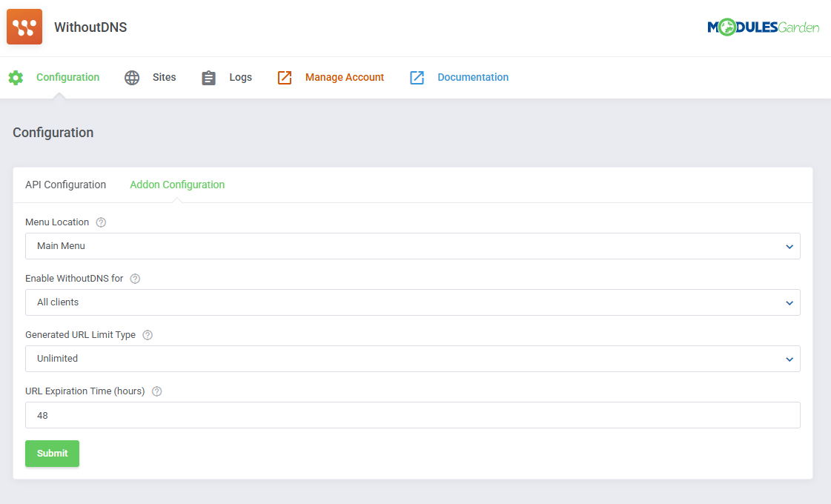Click the Documentation external link icon

pos(417,77)
